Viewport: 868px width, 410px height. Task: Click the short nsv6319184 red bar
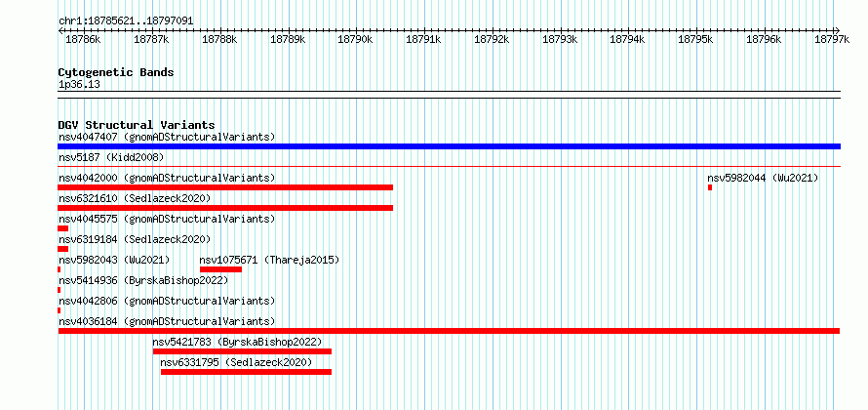point(63,249)
